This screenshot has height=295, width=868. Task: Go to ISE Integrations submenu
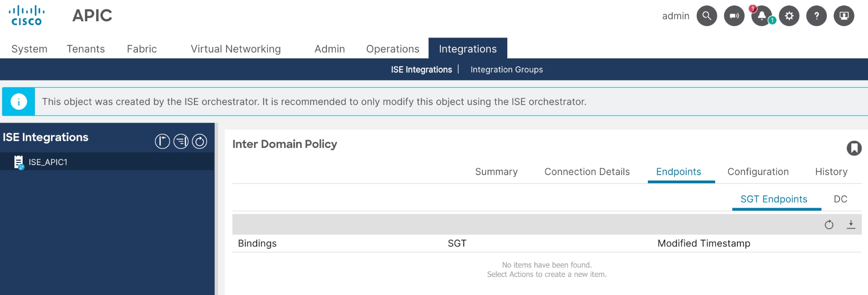click(x=421, y=70)
